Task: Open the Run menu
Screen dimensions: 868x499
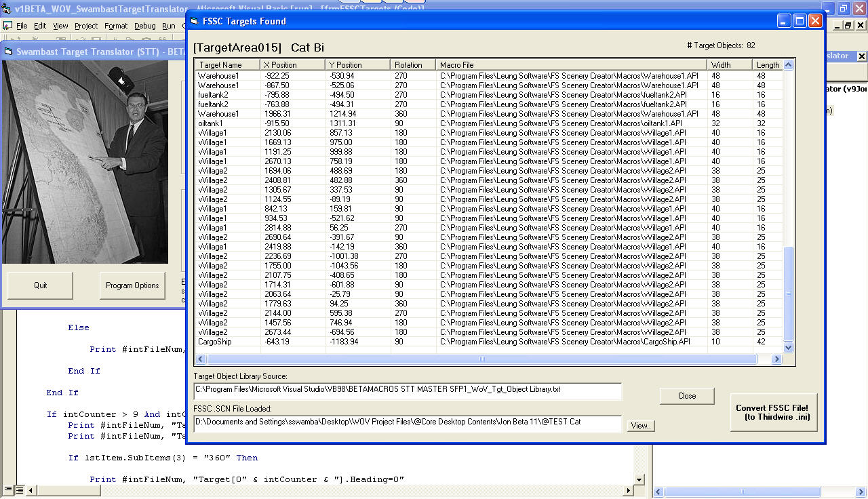Action: pos(168,26)
